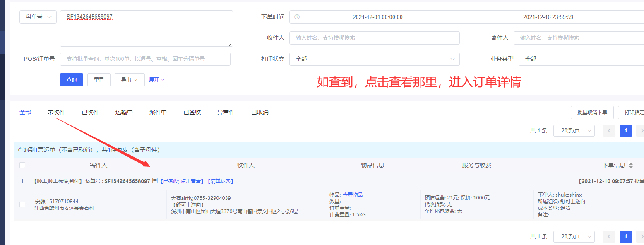Toggle the select-all checkbox in table header
Screen dimensions: 644x245
pyautogui.click(x=22, y=165)
